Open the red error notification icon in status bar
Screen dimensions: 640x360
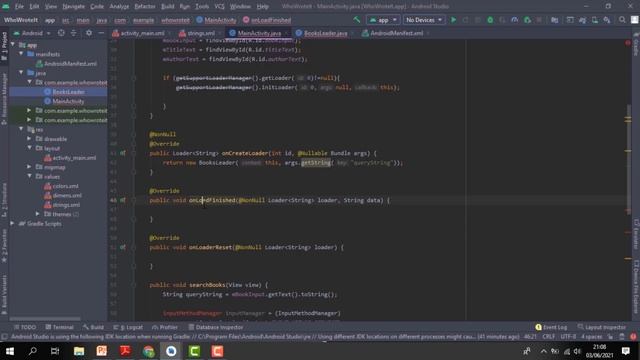point(633,337)
